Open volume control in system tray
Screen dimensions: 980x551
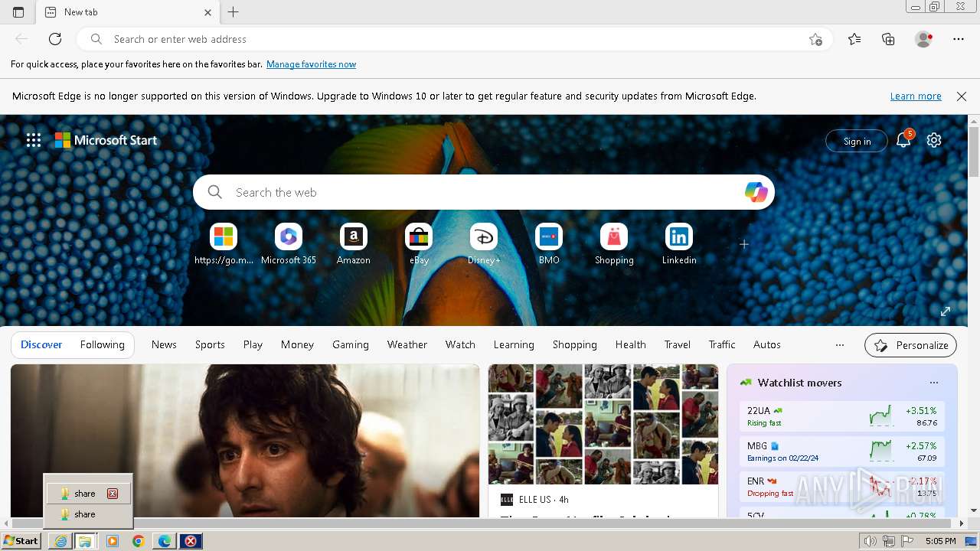coord(870,541)
